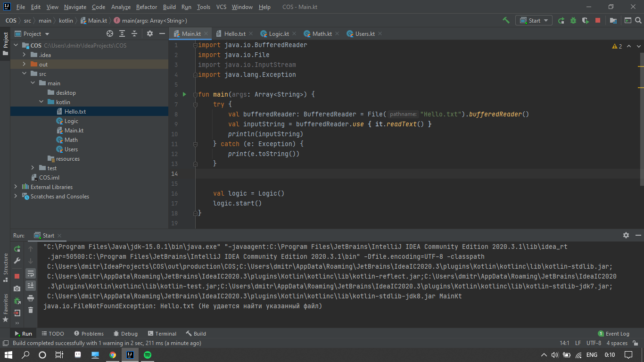Clear all console output with trash icon
644x362 pixels.
tap(31, 310)
